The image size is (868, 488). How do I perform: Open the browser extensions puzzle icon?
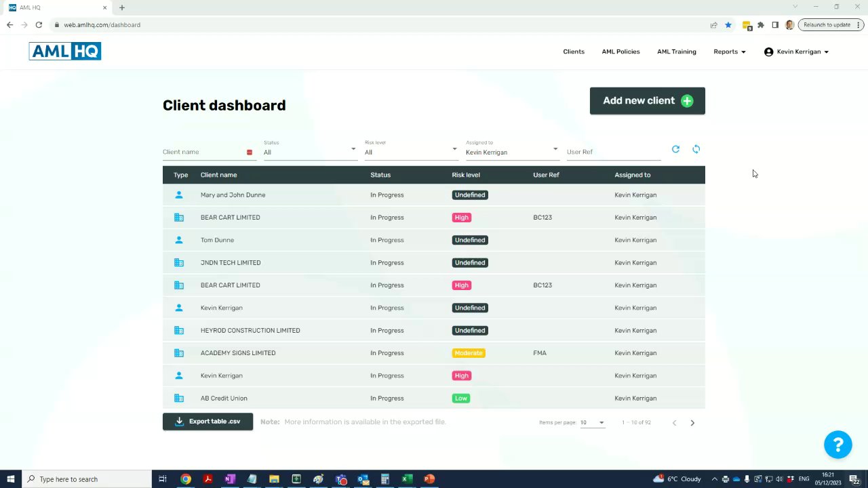pyautogui.click(x=761, y=25)
